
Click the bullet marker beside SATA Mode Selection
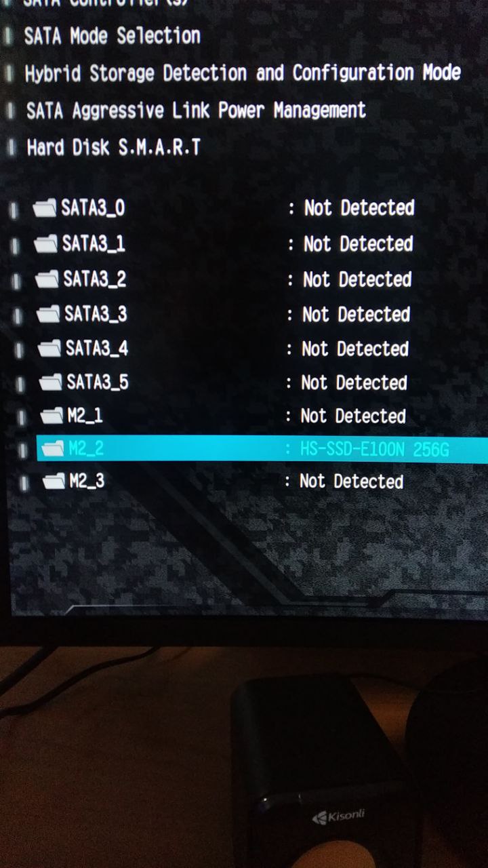[8, 36]
